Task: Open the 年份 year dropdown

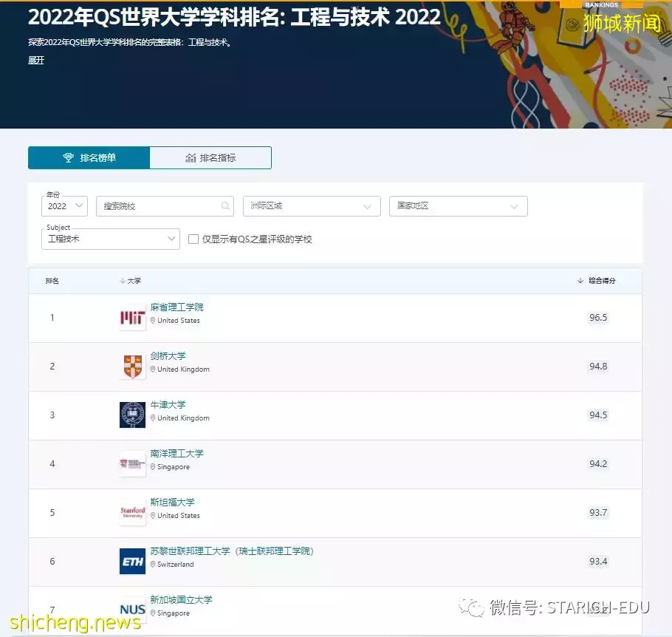Action: pyautogui.click(x=64, y=206)
